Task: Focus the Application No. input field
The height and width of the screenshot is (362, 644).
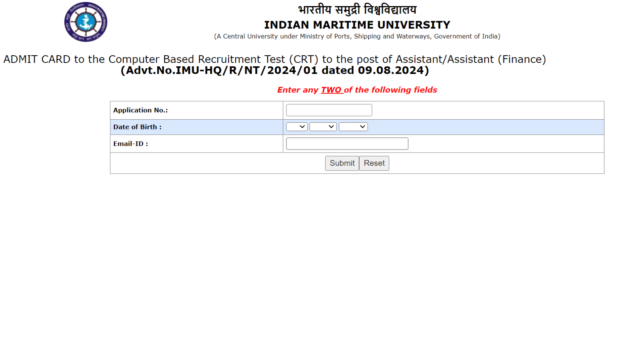Action: 329,110
